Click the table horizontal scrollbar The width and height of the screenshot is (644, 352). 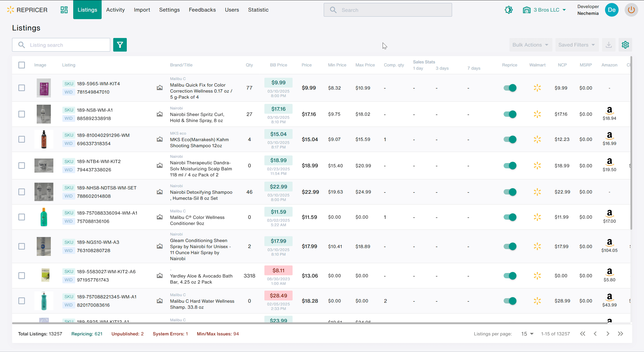tap(309, 323)
